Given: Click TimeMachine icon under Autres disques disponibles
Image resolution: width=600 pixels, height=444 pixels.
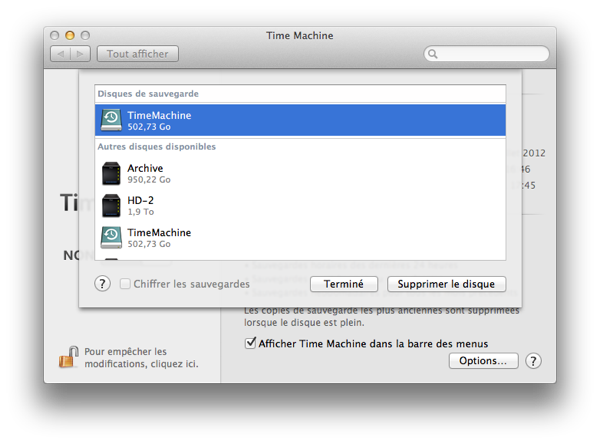Looking at the screenshot, I should click(x=111, y=237).
